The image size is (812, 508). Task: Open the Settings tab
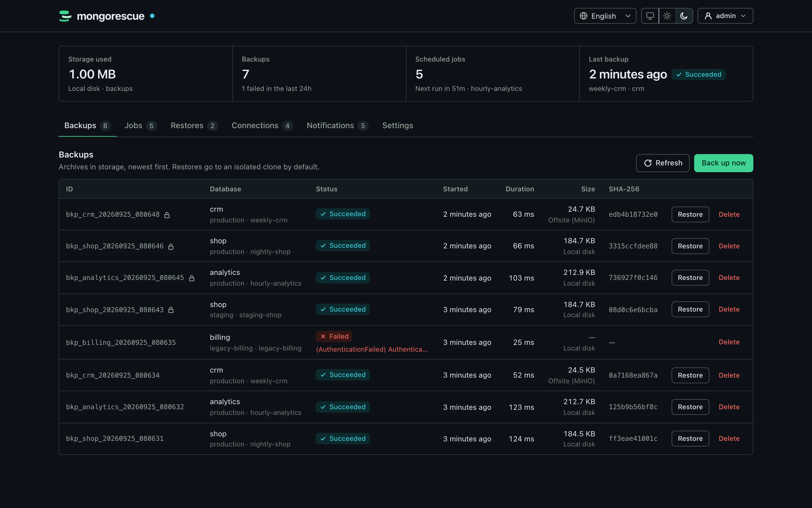[398, 125]
